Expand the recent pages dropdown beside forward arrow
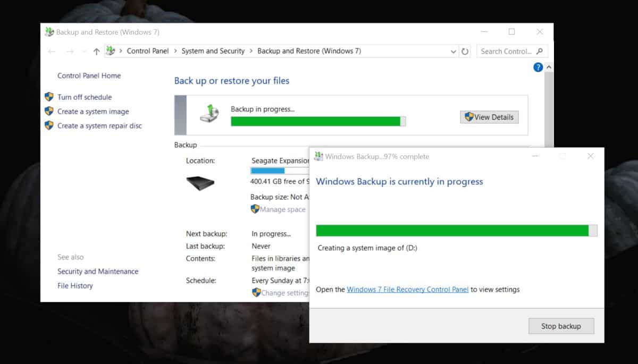Screen dimensions: 638x364 84,52
